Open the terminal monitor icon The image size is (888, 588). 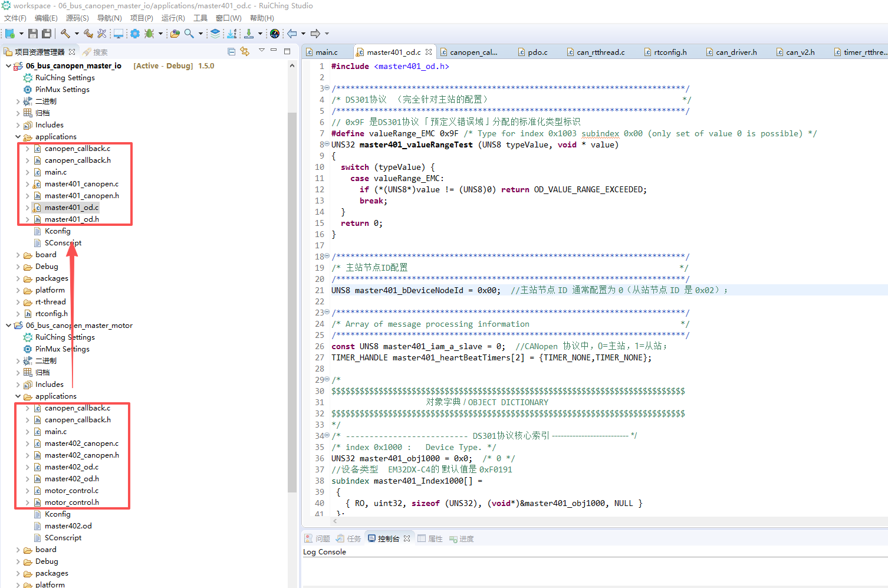[119, 34]
